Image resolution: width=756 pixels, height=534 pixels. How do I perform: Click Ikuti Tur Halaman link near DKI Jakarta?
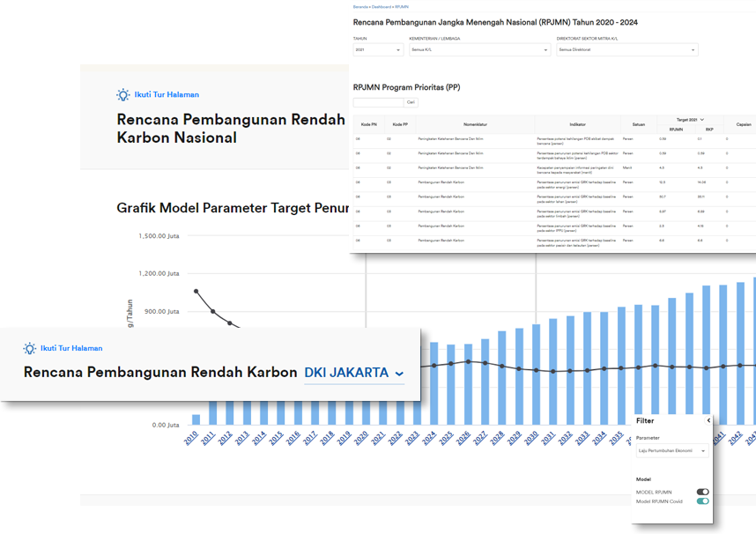click(x=70, y=348)
